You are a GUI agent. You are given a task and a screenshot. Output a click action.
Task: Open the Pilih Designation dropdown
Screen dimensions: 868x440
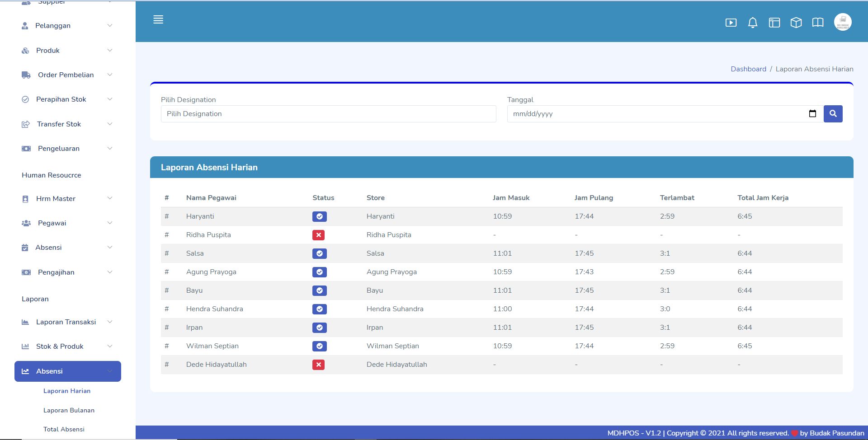click(328, 114)
